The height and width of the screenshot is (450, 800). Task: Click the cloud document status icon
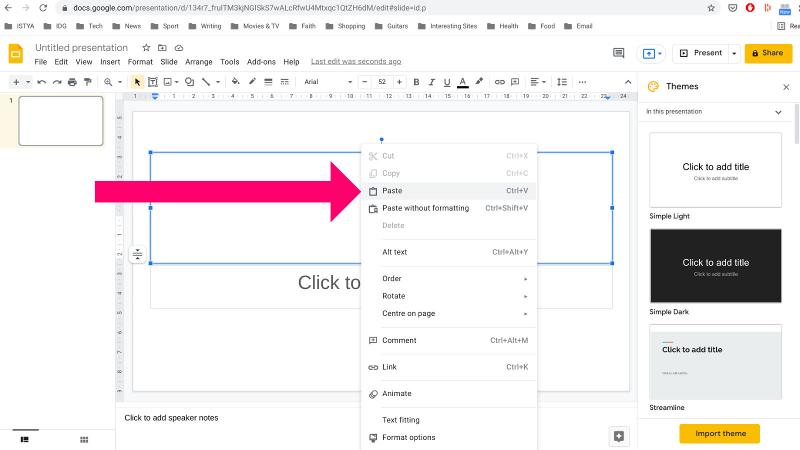(179, 48)
